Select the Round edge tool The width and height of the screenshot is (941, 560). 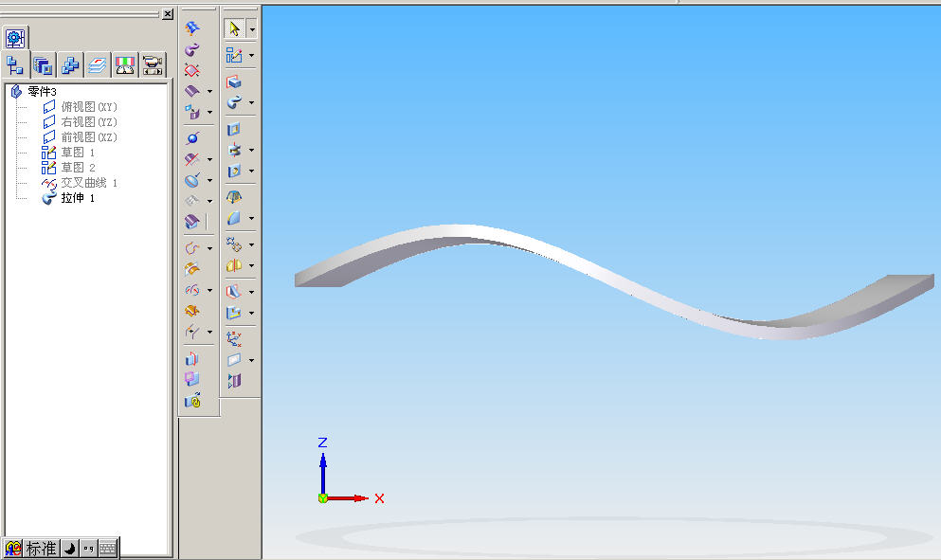click(234, 219)
